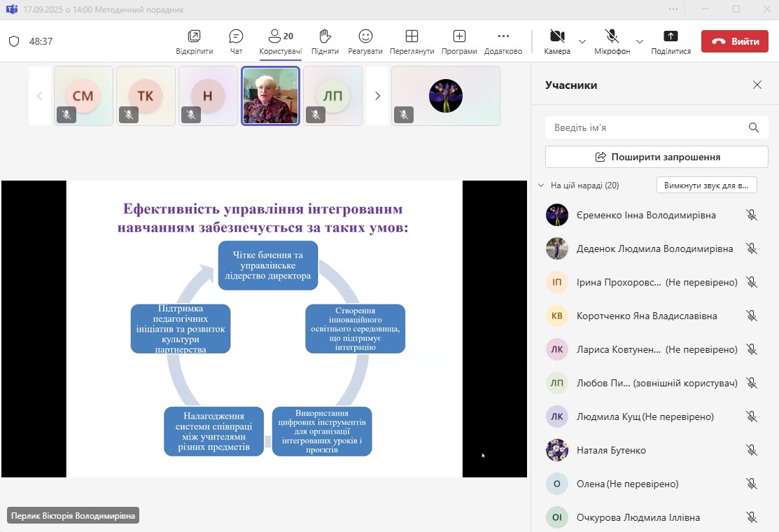Viewport: 779px width, 532px height.
Task: Show previous participant thumbnails with left arrow
Action: pos(40,96)
